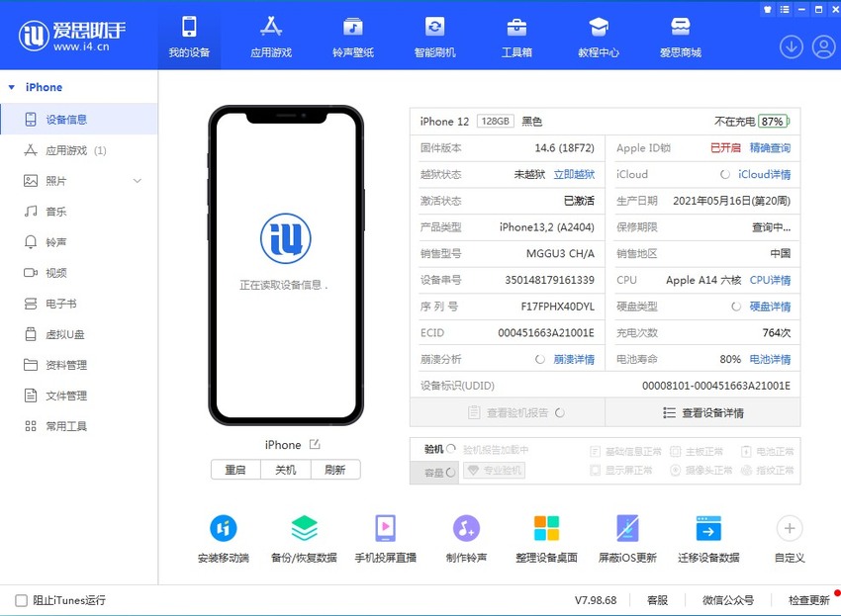
Task: Open the CPU详情 link
Action: point(770,280)
